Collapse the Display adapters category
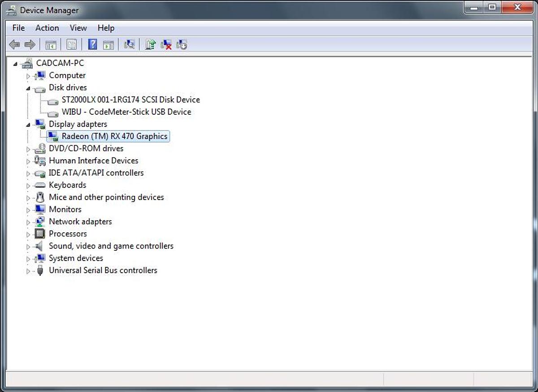Screen dimensions: 538x392 pyautogui.click(x=28, y=125)
